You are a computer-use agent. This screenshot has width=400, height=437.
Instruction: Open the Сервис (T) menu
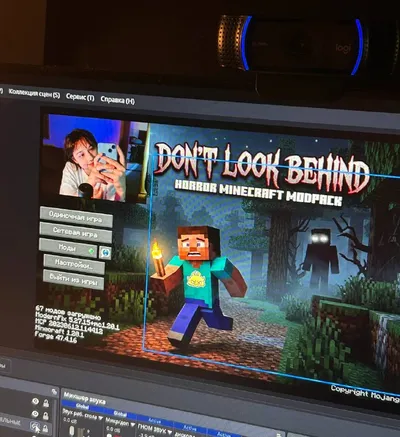[x=80, y=98]
